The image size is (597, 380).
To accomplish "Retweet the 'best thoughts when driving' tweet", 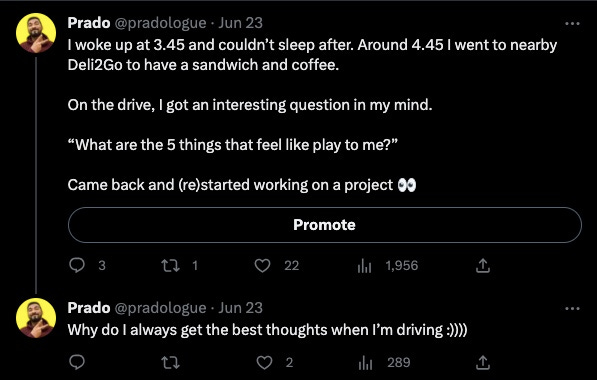I will coord(170,362).
